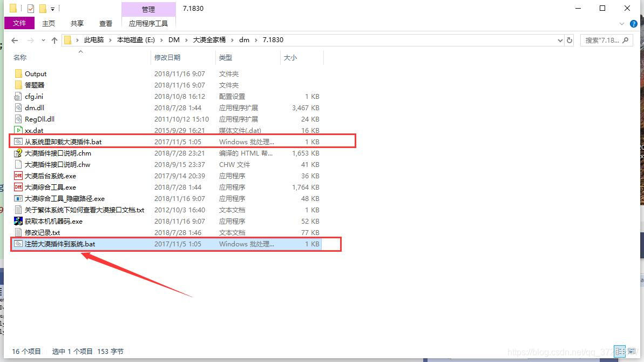Switch to details view layout icon

pyautogui.click(x=620, y=351)
